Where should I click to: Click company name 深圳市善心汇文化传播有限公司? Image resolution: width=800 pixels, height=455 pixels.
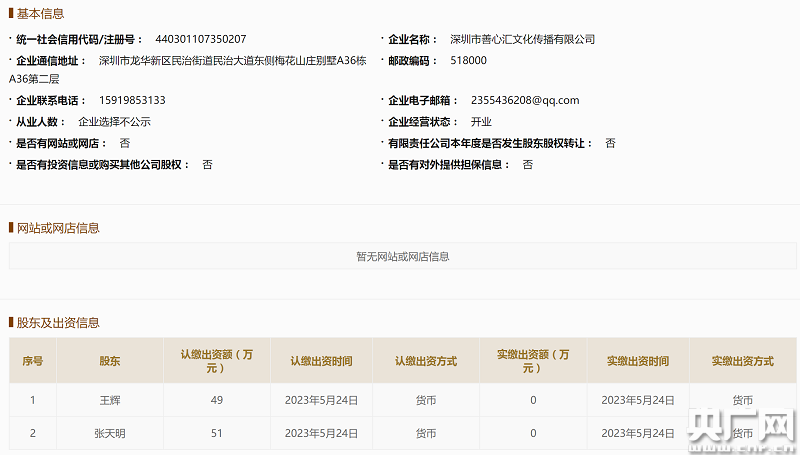pyautogui.click(x=522, y=39)
